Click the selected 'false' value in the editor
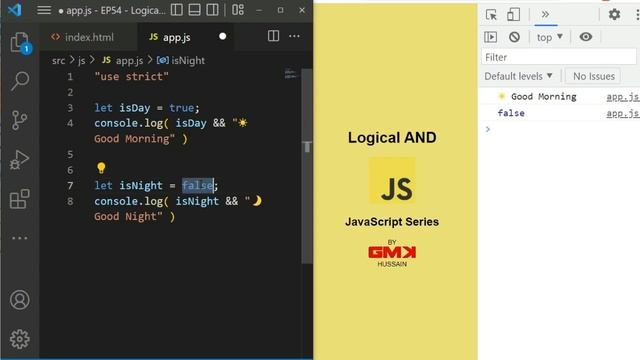Screen dimensions: 640x360 click(198, 185)
